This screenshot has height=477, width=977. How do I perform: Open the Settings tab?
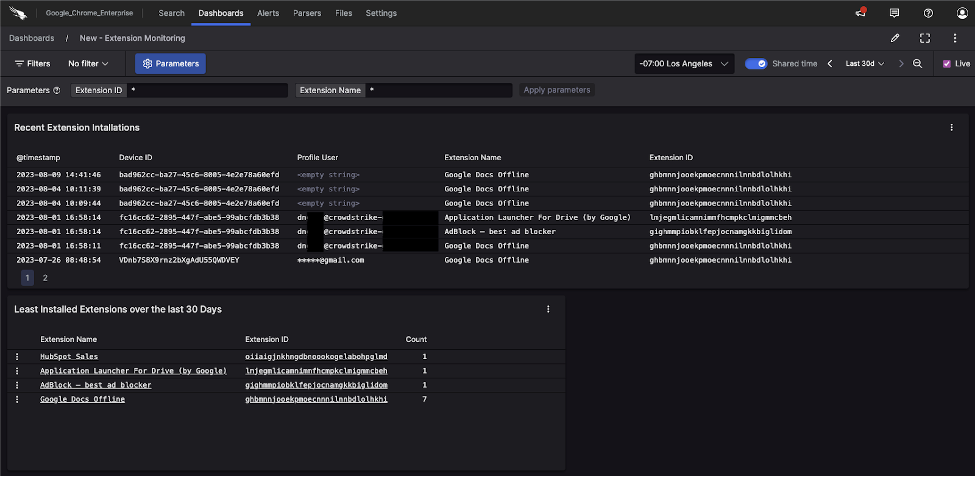coord(381,13)
